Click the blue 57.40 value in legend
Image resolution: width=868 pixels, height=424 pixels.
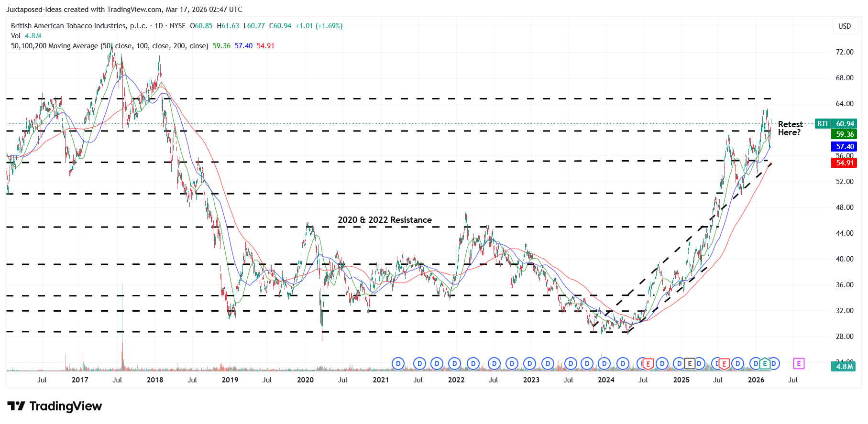243,46
